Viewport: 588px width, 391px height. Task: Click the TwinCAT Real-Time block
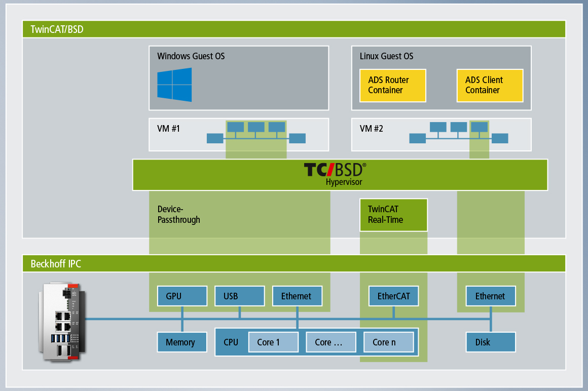pyautogui.click(x=393, y=215)
